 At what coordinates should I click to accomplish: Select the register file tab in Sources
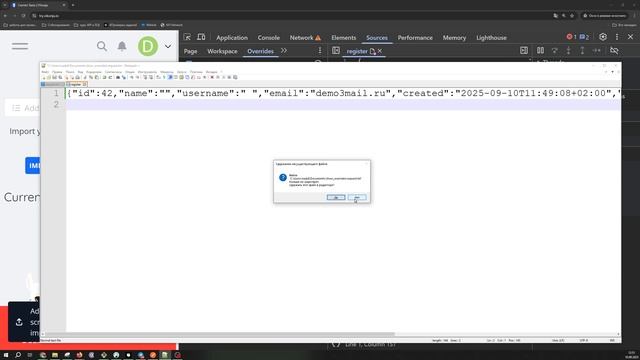click(357, 51)
